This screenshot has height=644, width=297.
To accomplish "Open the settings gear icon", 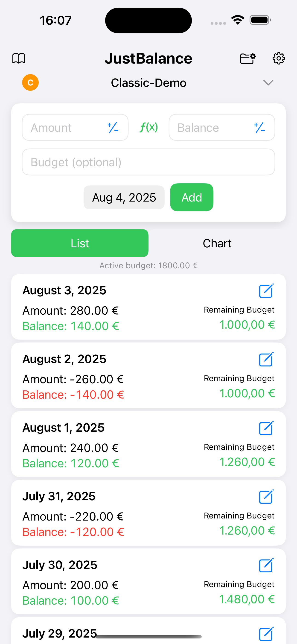I will click(279, 59).
